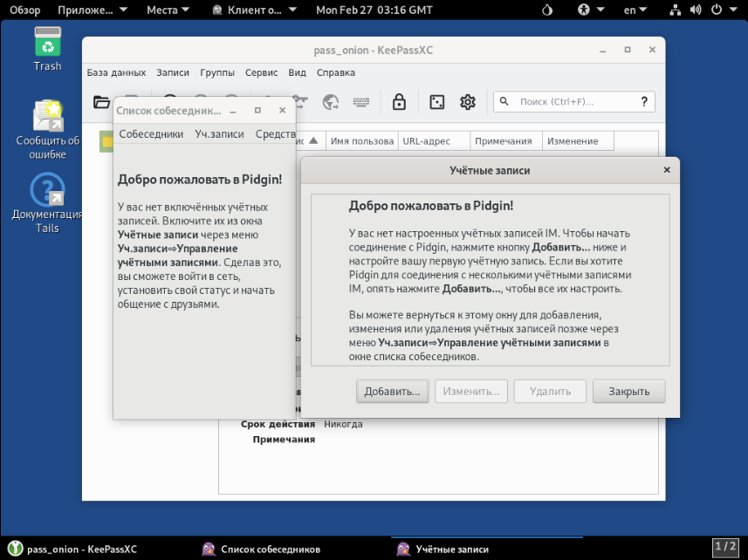Open the Уч.записи menu in Pidgin

pyautogui.click(x=219, y=134)
